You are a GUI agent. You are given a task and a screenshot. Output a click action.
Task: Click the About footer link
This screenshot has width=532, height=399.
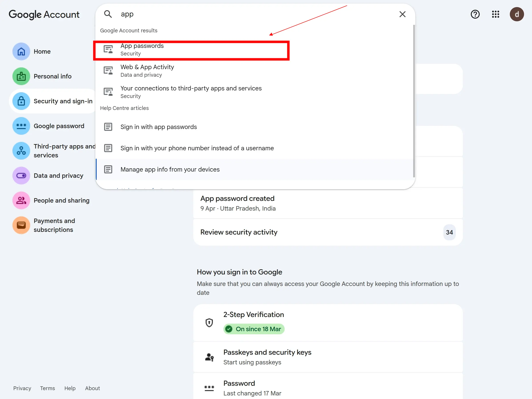click(92, 388)
